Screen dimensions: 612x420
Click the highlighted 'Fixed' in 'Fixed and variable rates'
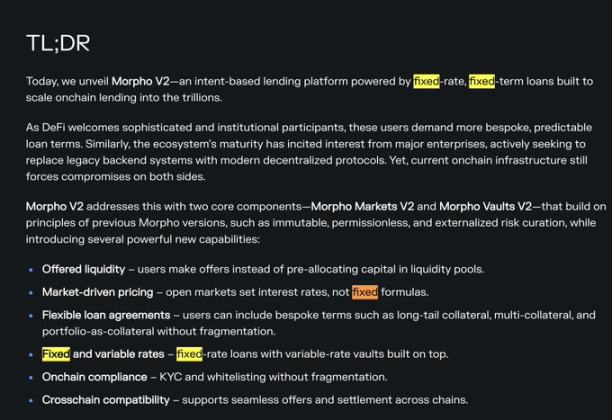pos(56,354)
